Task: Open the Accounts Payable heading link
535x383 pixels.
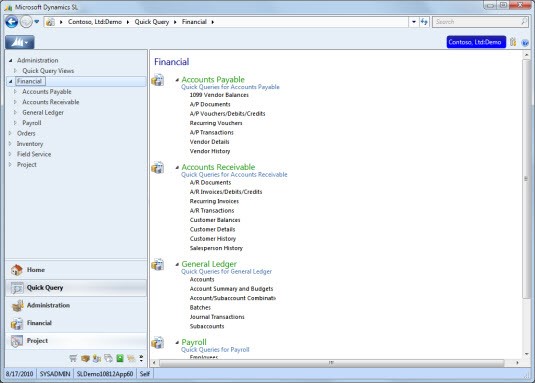Action: (213, 79)
